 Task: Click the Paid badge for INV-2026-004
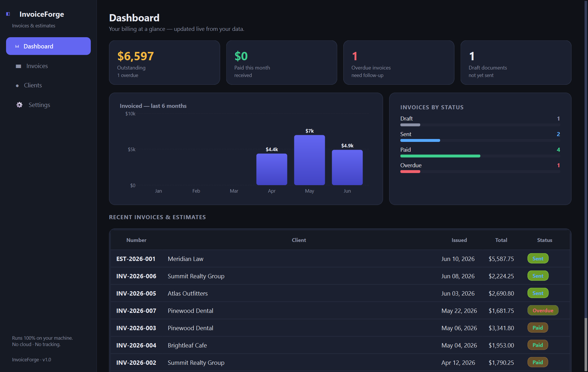tap(538, 345)
